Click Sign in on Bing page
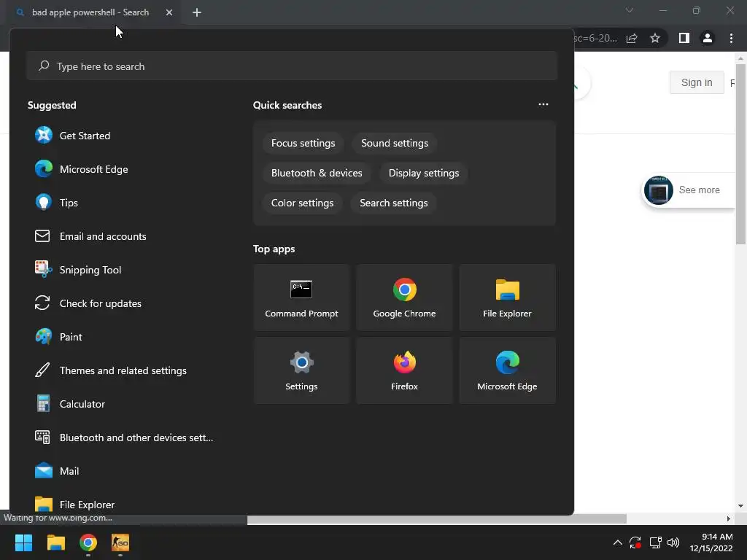The image size is (747, 560). (x=697, y=82)
